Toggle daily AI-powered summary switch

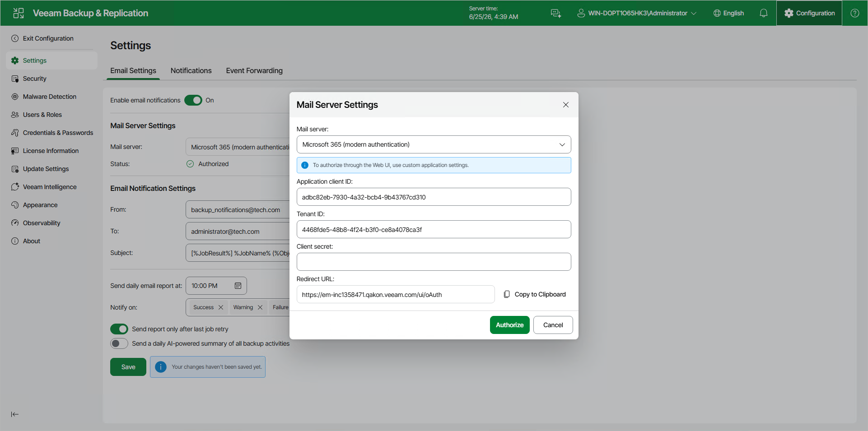coord(119,343)
